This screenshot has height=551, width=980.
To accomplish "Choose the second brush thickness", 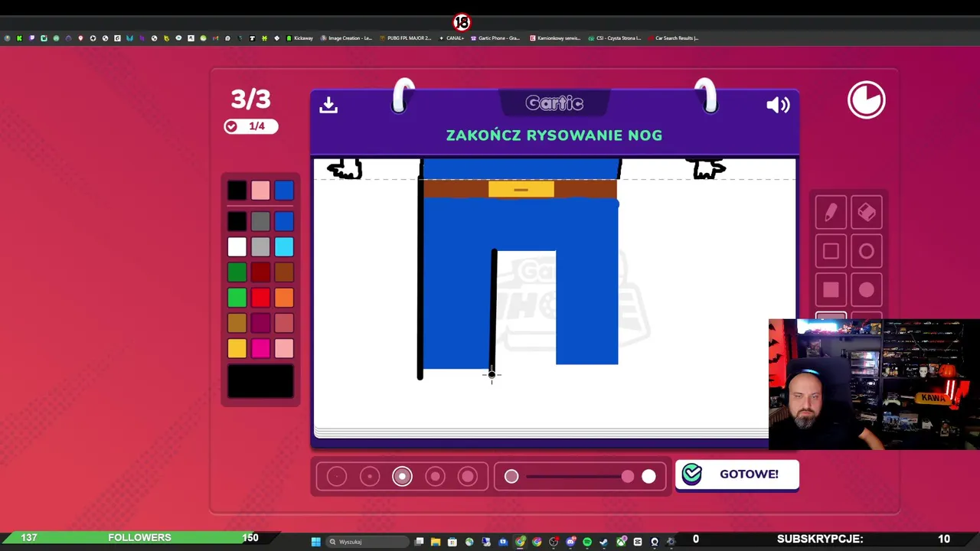I will pyautogui.click(x=370, y=477).
